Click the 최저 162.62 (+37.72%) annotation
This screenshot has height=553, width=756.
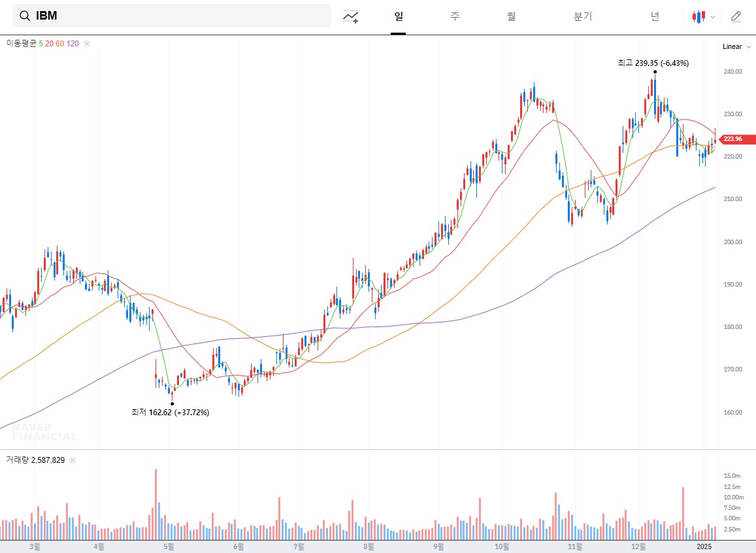click(x=170, y=413)
